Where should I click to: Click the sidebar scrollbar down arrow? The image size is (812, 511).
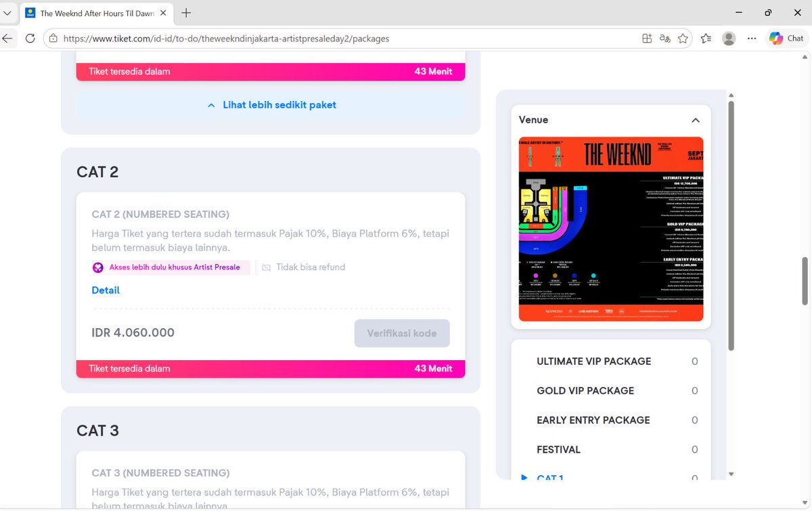731,474
